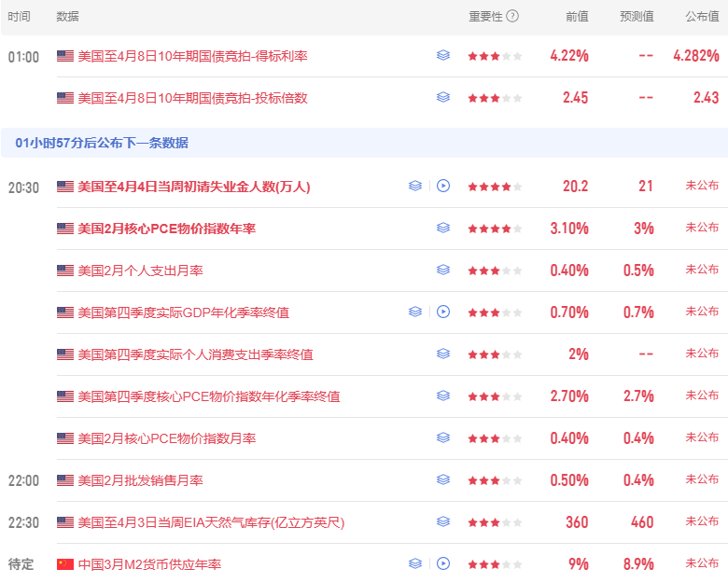728x583 pixels.
Task: Click layers icon for 初请失业金人数 row
Action: 415,186
